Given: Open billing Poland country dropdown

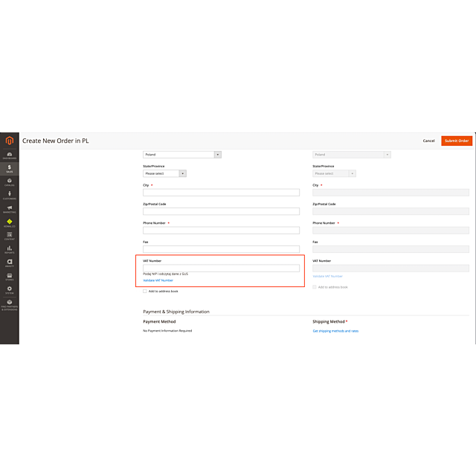Looking at the screenshot, I should click(182, 155).
